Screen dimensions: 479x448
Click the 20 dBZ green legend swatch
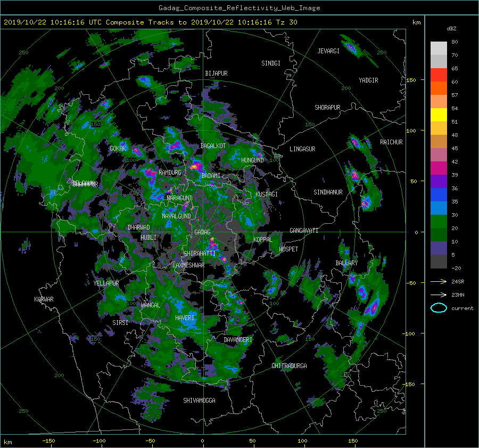(439, 222)
